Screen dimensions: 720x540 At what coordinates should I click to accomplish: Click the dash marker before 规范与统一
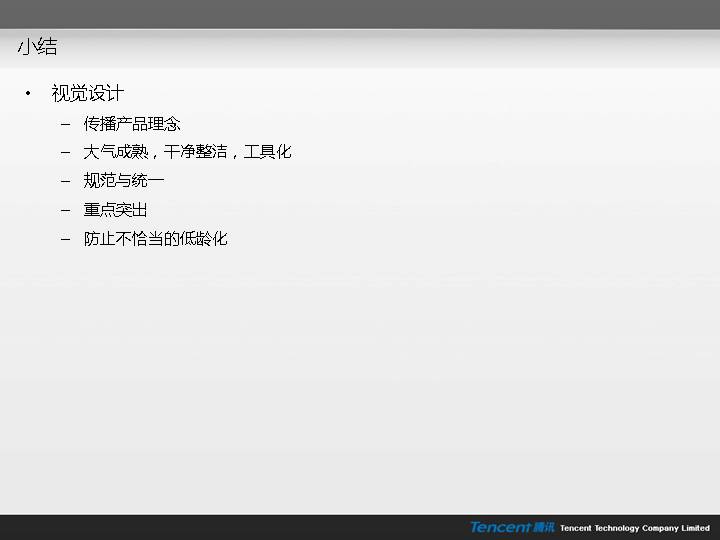tap(65, 181)
